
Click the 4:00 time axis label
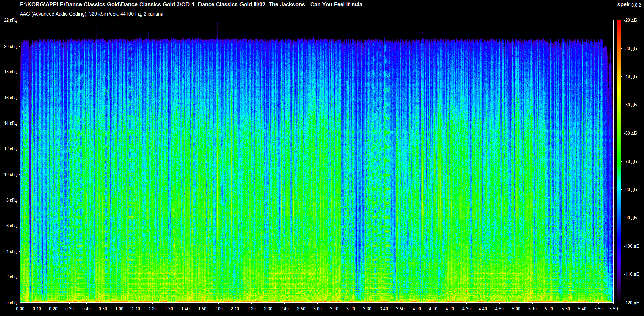[417, 309]
